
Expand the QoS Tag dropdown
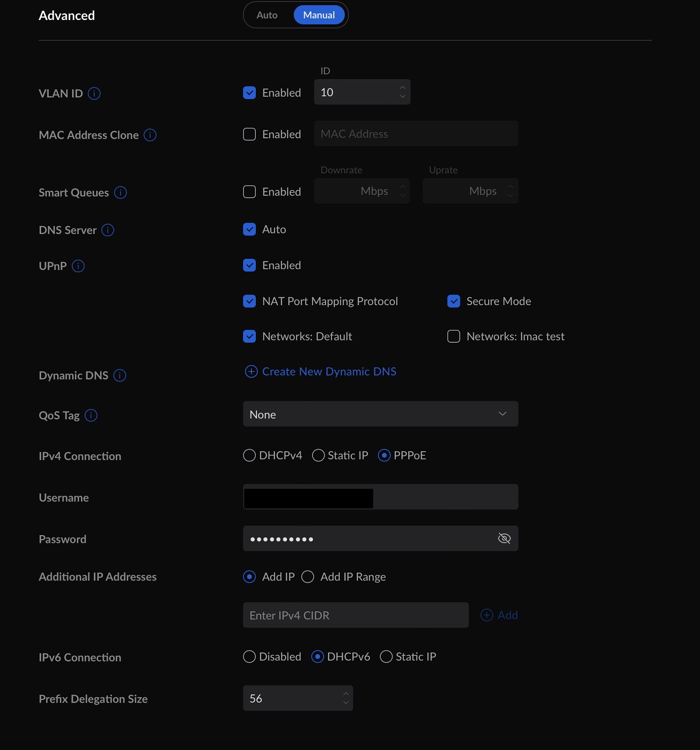pos(380,414)
